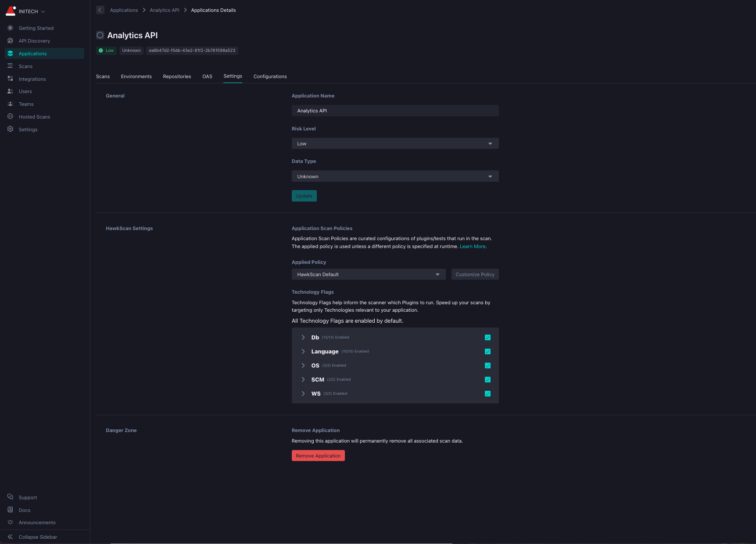The image size is (756, 544).
Task: Switch to the Repositories tab
Action: point(177,76)
